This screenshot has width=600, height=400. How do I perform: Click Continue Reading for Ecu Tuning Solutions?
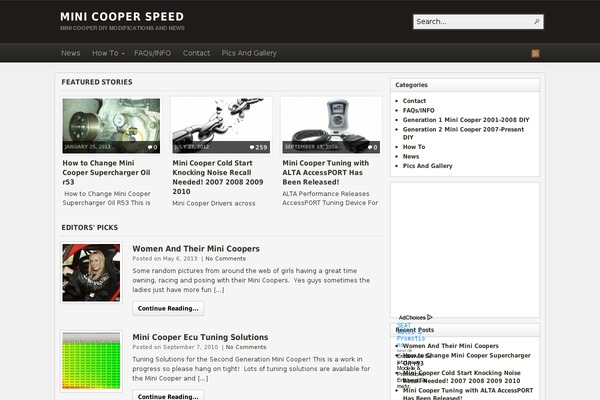(x=168, y=395)
